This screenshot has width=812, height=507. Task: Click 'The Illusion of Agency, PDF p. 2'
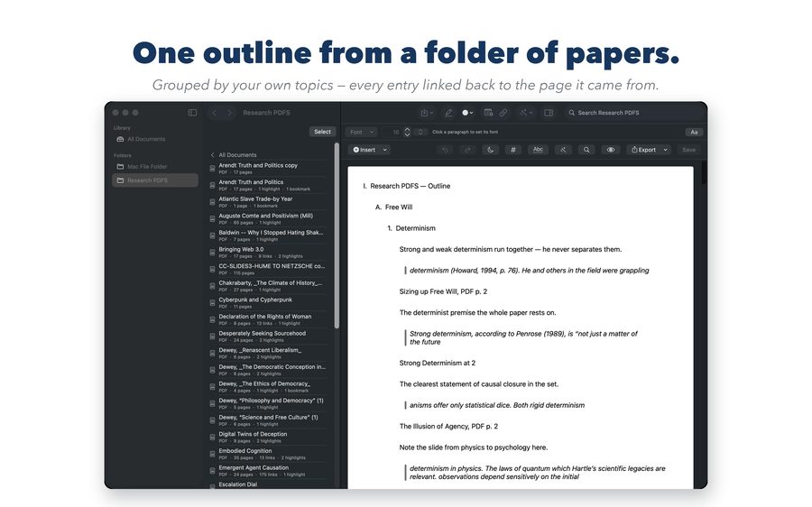click(448, 426)
